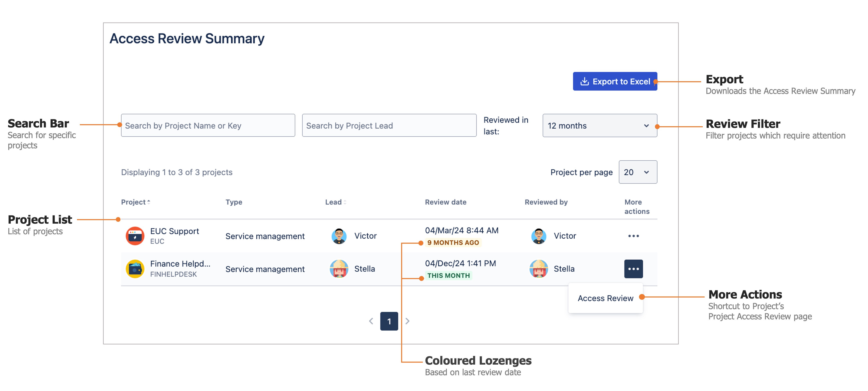Select Access Review from the actions menu

point(605,298)
